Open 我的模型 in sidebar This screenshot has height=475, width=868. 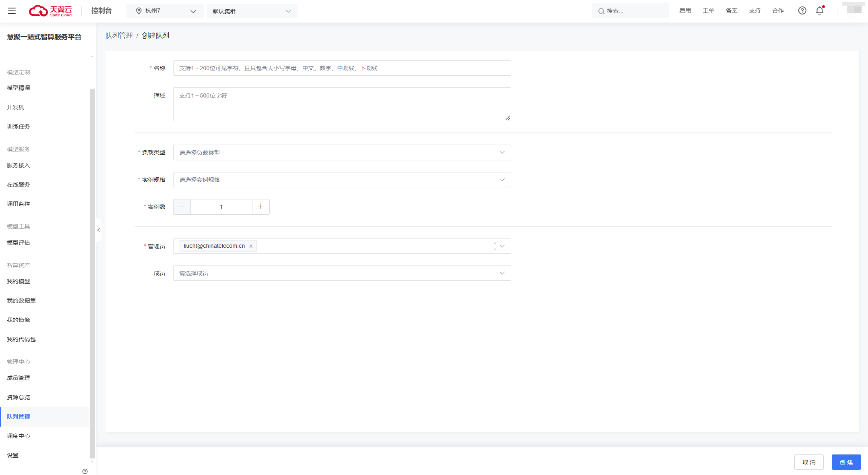click(19, 281)
